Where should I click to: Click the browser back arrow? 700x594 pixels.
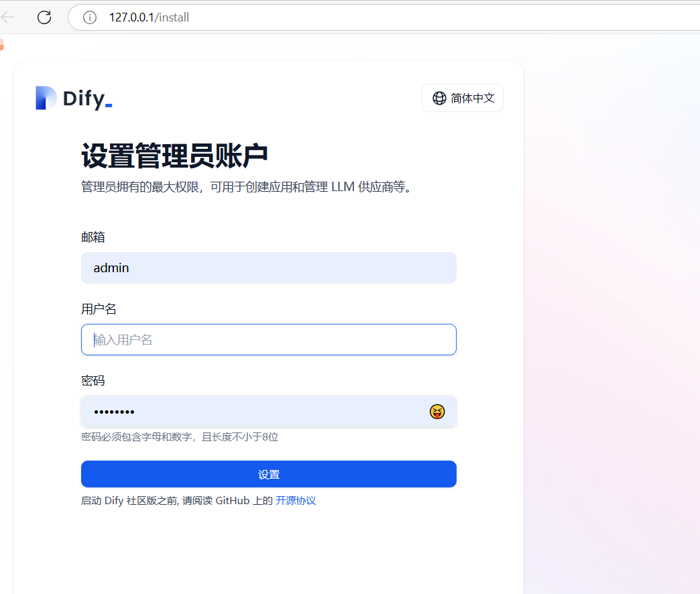[x=7, y=17]
